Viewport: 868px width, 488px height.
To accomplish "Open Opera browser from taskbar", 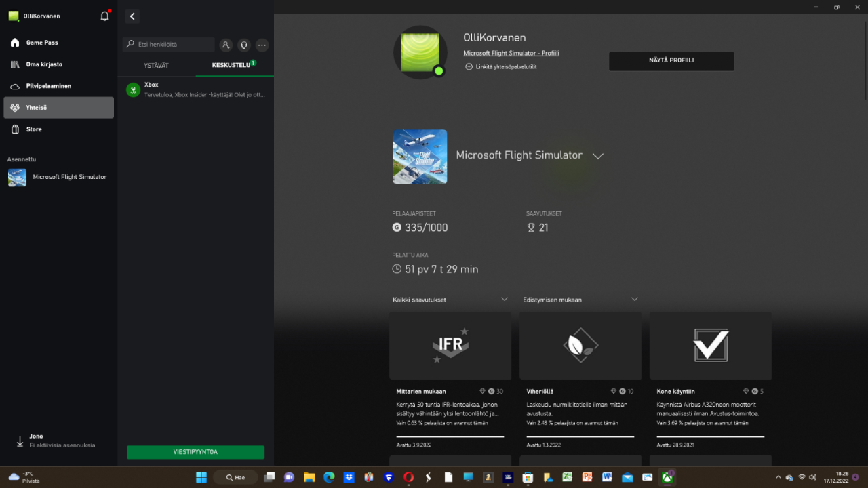I will click(408, 477).
